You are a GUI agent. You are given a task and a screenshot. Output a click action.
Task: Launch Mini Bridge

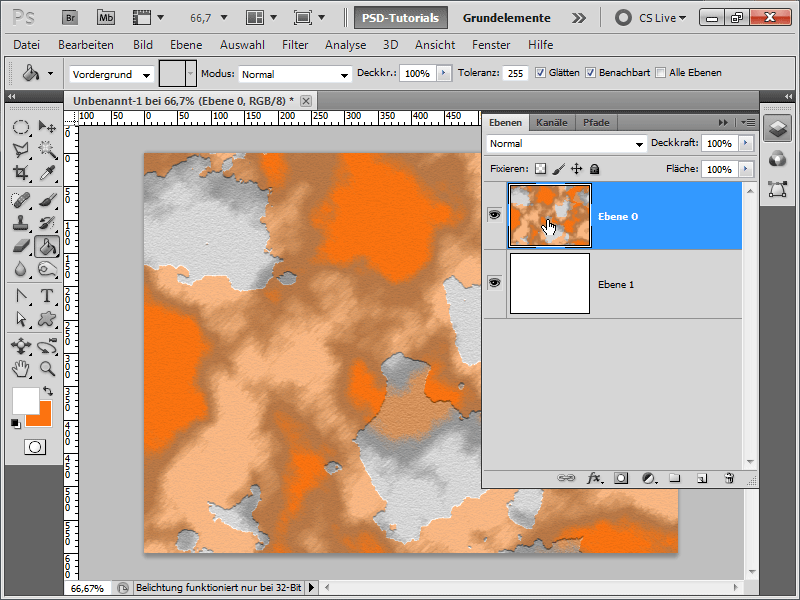106,18
